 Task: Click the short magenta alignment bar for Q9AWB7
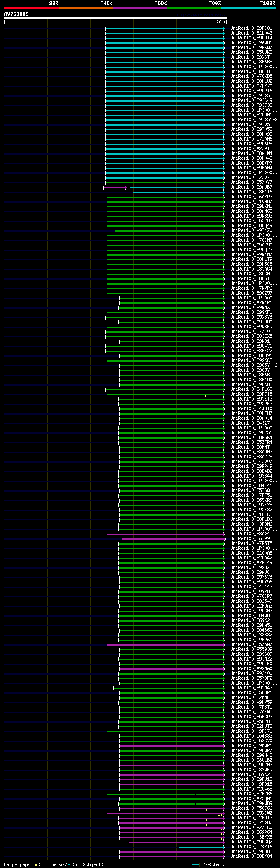click(x=115, y=187)
